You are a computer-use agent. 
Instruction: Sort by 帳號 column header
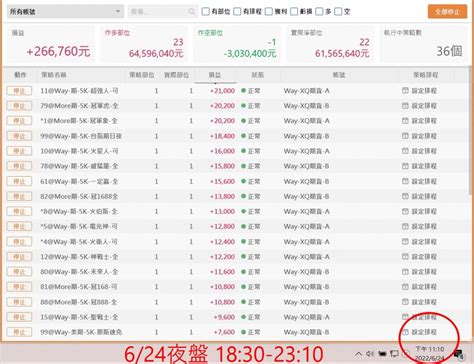pos(339,75)
